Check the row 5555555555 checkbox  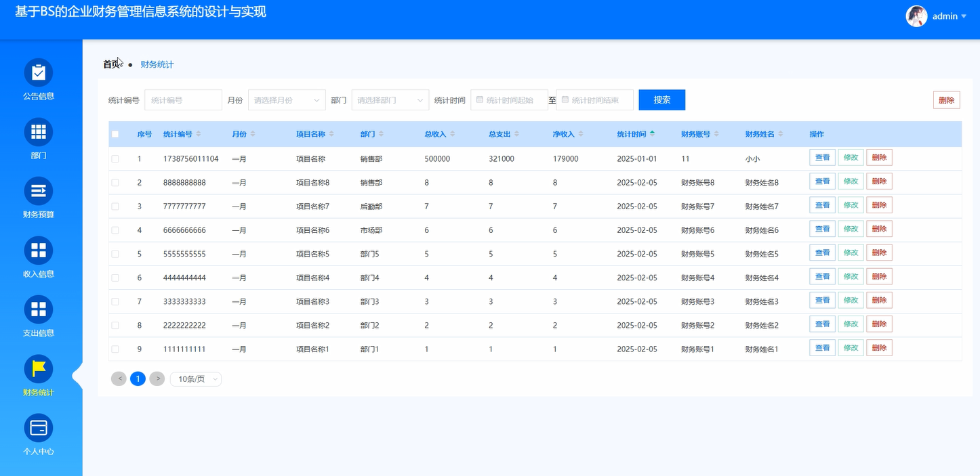(115, 254)
